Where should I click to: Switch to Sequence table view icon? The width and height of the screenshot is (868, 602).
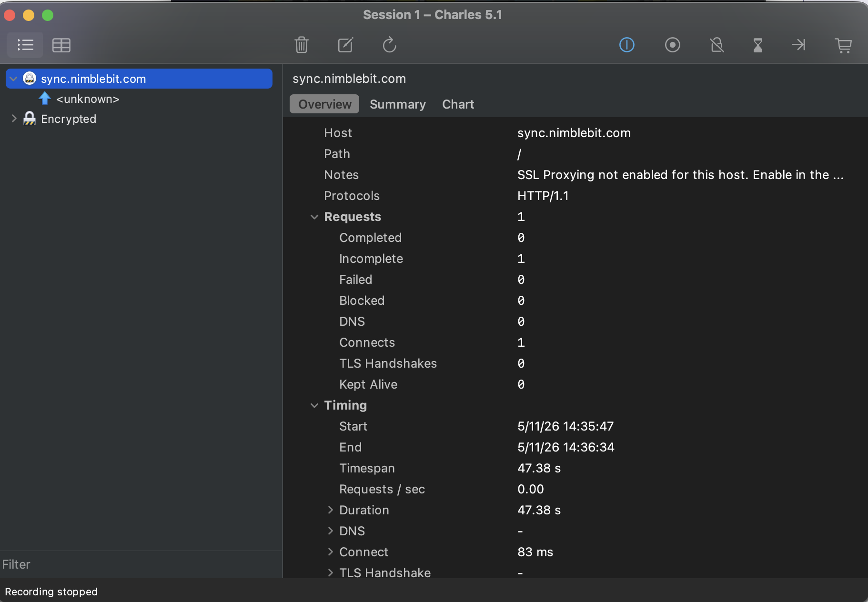point(61,45)
